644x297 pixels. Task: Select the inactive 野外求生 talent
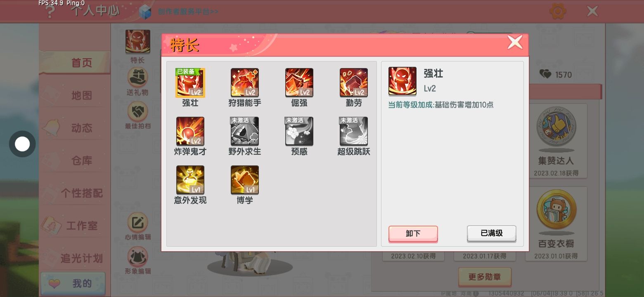(x=245, y=131)
